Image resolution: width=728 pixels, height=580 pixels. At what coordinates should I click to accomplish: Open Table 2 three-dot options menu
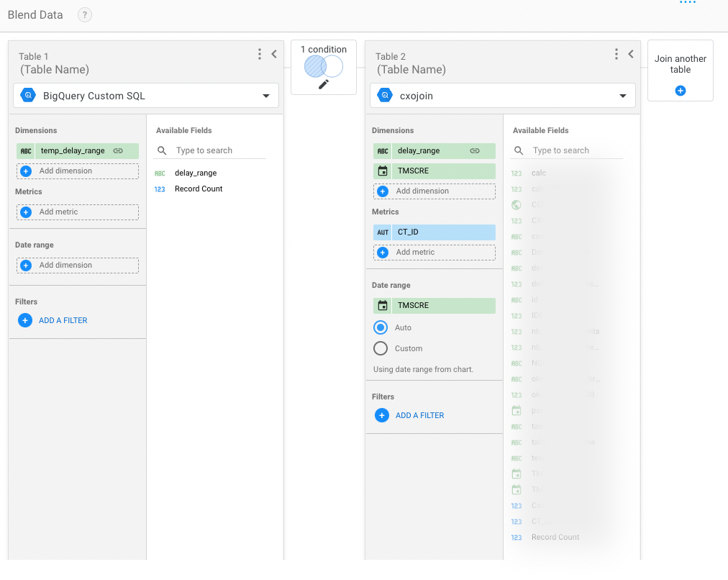pos(616,54)
